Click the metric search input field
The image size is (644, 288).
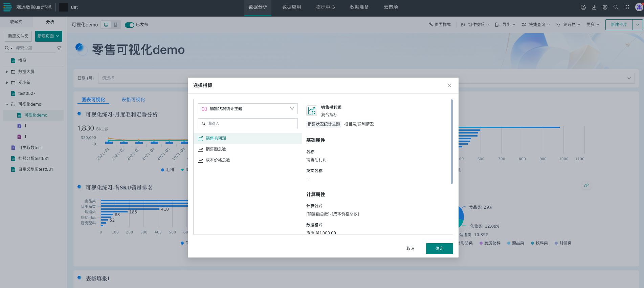tap(247, 124)
